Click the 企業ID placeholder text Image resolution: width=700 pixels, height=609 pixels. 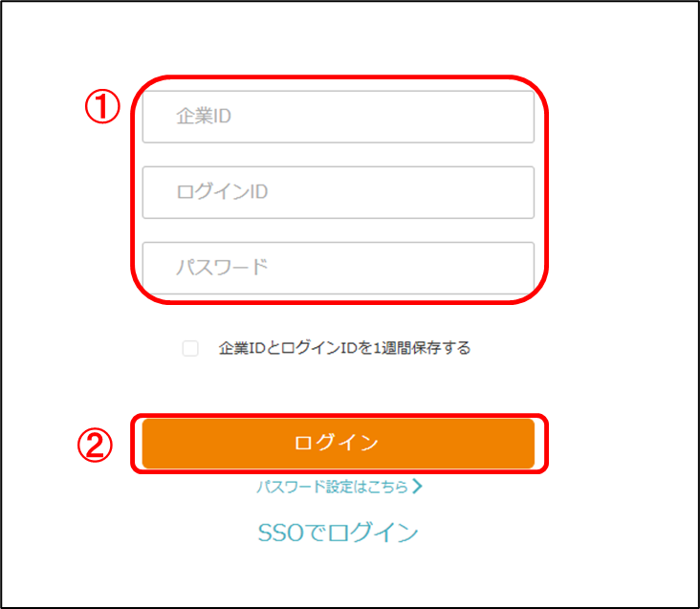click(x=204, y=117)
